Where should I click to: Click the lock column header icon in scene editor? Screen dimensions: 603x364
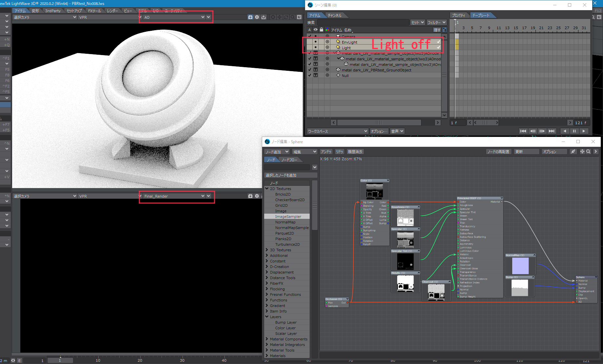tap(321, 29)
